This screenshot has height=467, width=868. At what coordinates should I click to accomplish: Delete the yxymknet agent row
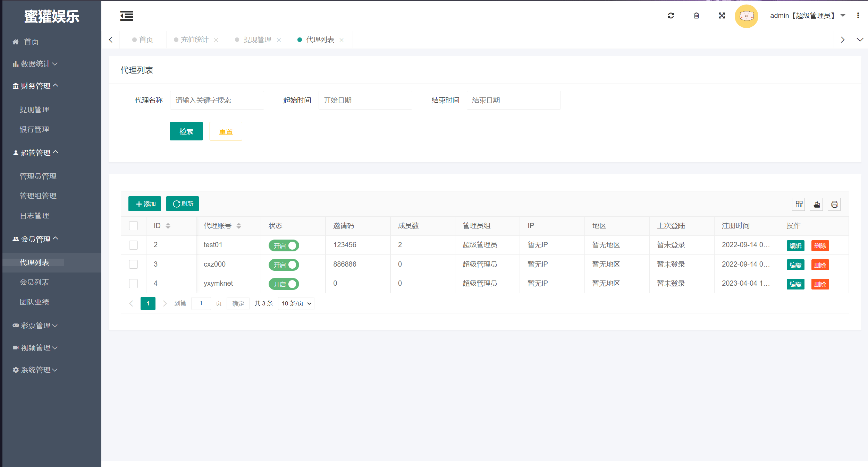[820, 284]
